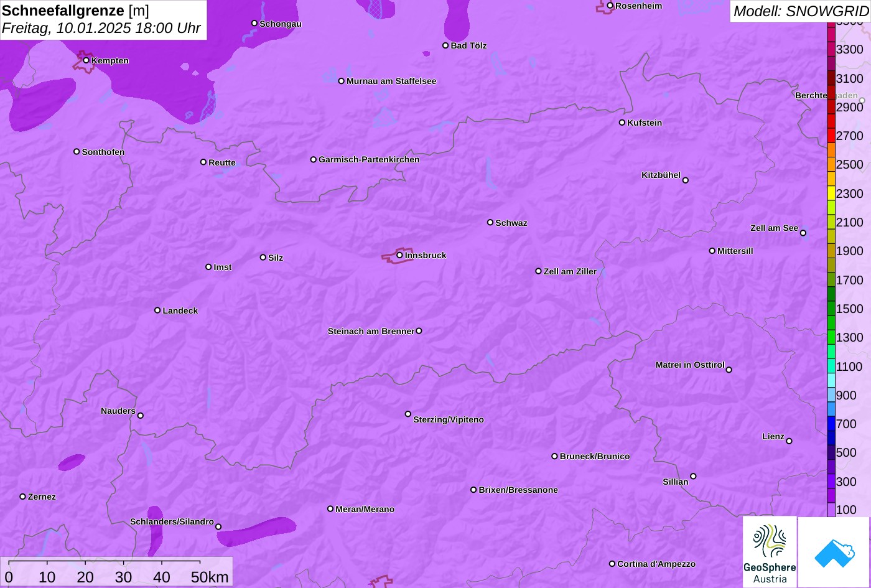Click the Kempten city marker dot
Screen dimensions: 871x588
(x=86, y=60)
